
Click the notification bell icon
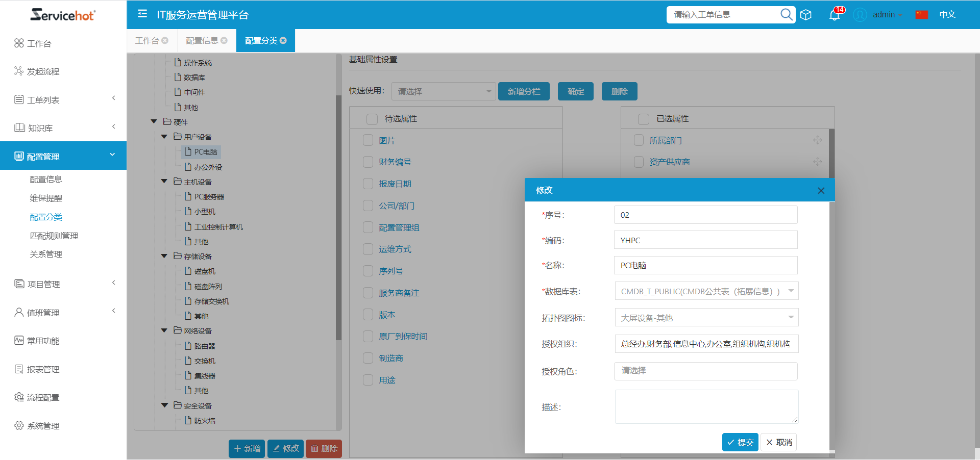(834, 14)
